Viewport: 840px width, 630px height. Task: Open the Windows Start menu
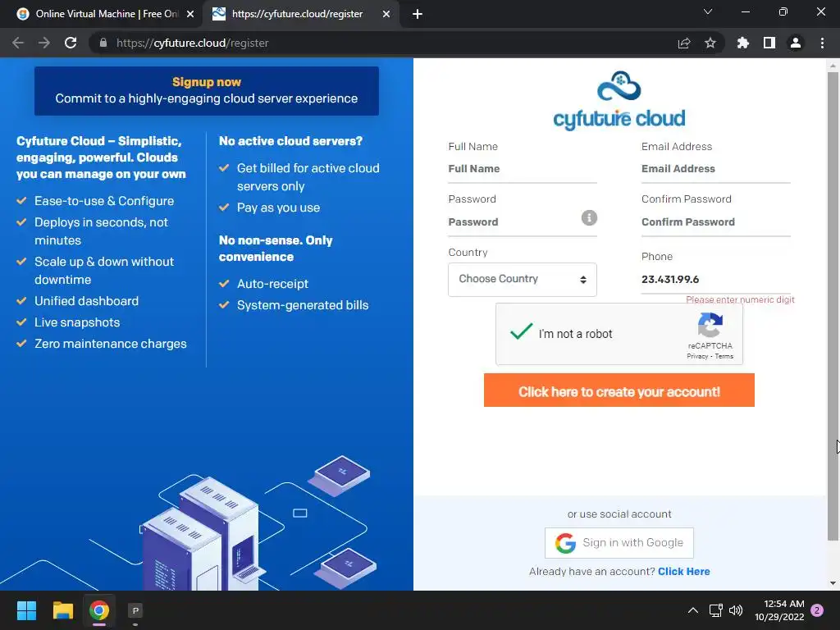point(26,610)
